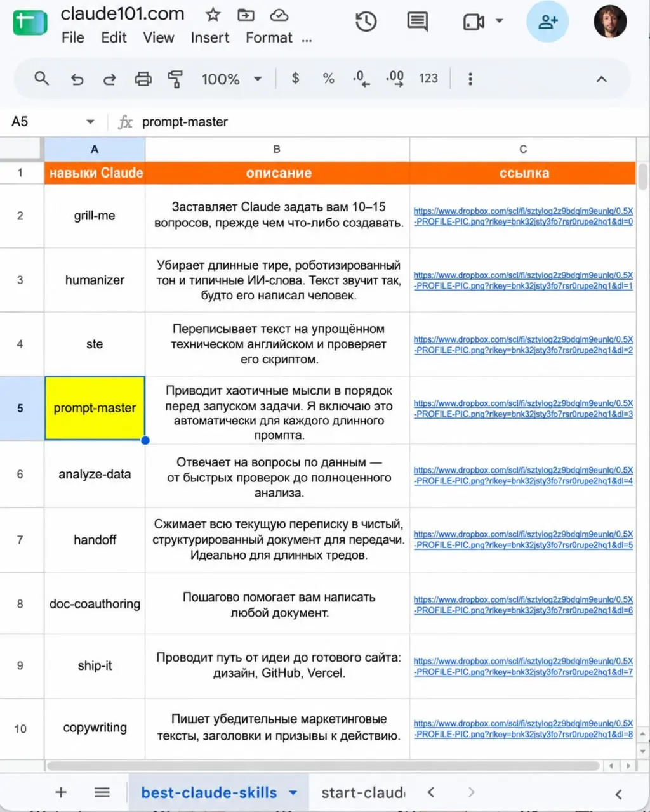Expand the name box A5 dropdown
The height and width of the screenshot is (812, 650).
[x=90, y=122]
